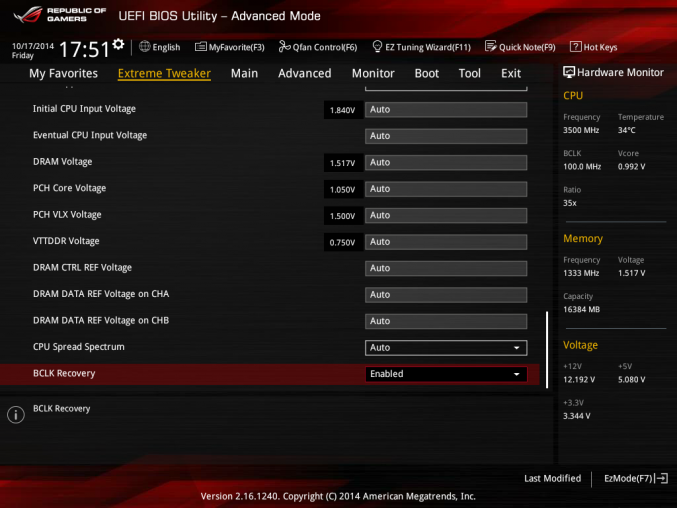
Task: Click the clock settings gear icon
Action: pyautogui.click(x=118, y=44)
